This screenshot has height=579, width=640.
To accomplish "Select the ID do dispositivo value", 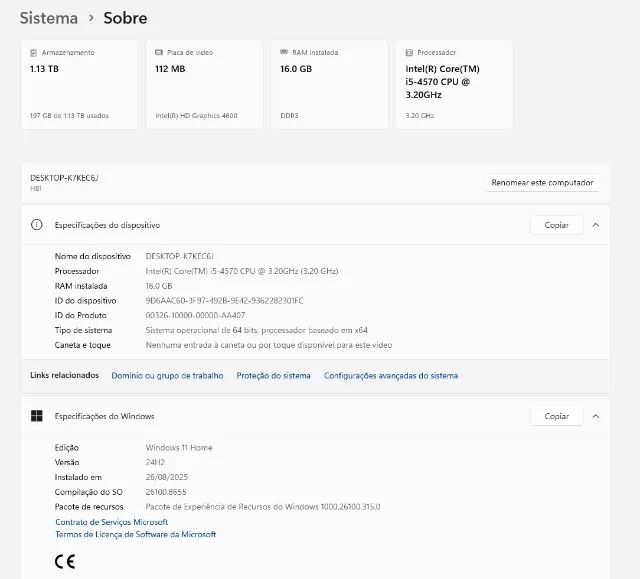I will 224,301.
